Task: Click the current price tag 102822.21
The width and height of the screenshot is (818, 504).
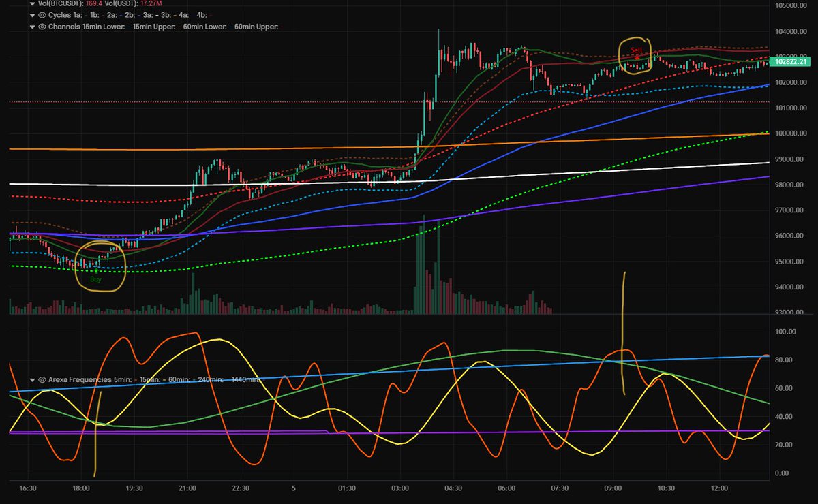Action: [791, 61]
